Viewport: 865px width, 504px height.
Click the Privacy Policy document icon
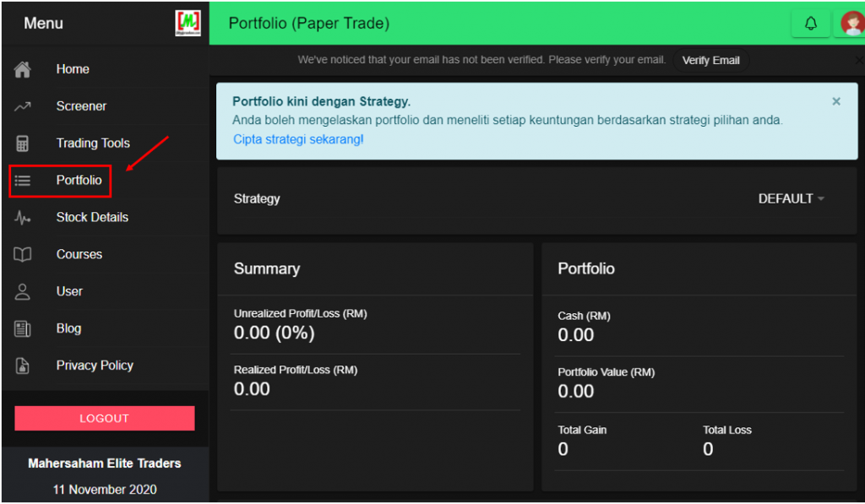(x=23, y=366)
